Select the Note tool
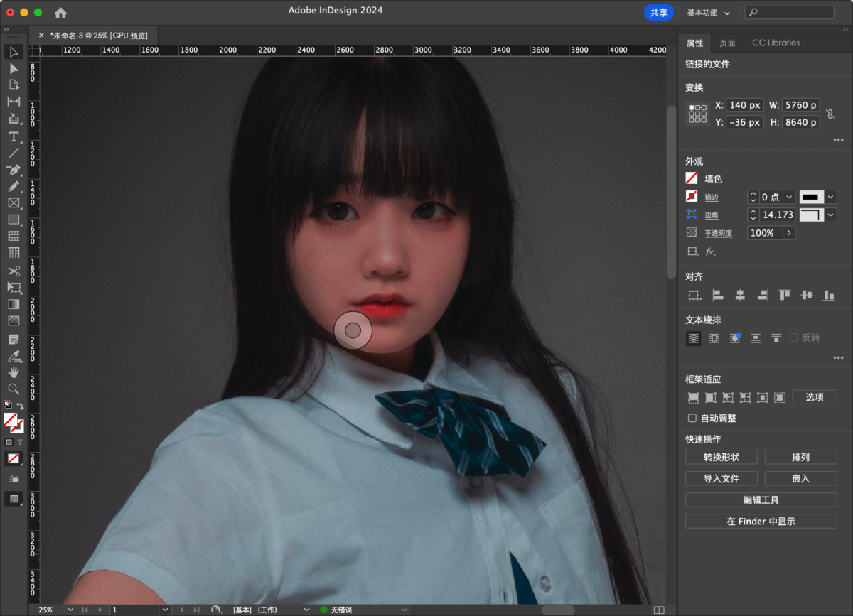The height and width of the screenshot is (616, 853). coord(14,340)
